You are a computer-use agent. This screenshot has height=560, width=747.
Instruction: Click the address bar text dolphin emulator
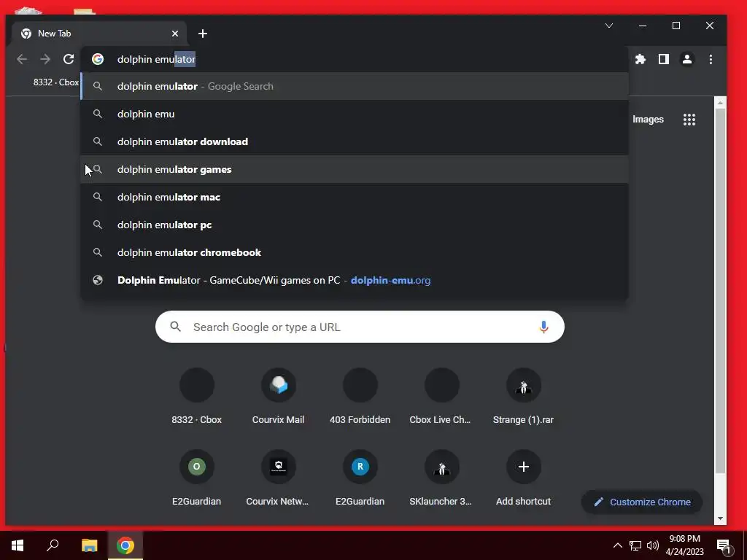point(156,59)
